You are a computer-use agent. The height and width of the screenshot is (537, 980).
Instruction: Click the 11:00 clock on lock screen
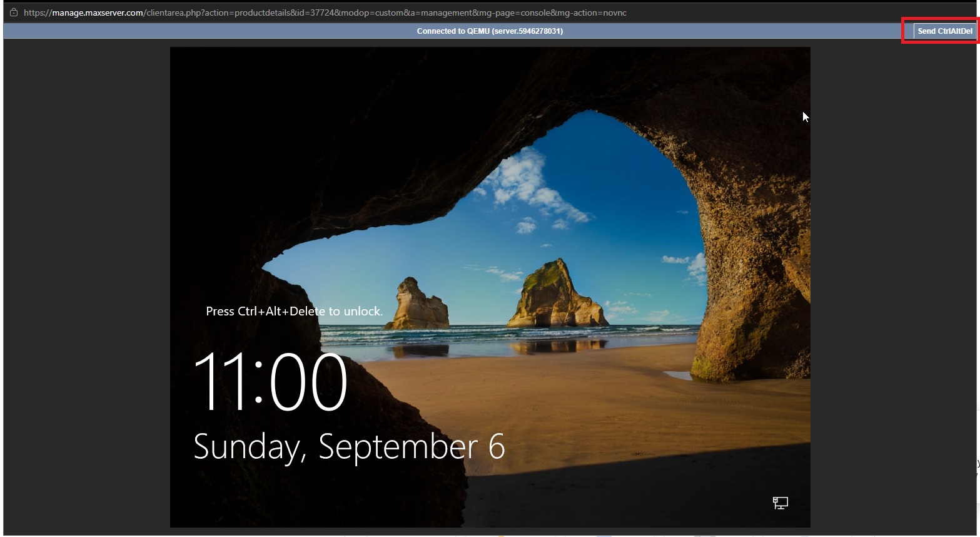[270, 381]
